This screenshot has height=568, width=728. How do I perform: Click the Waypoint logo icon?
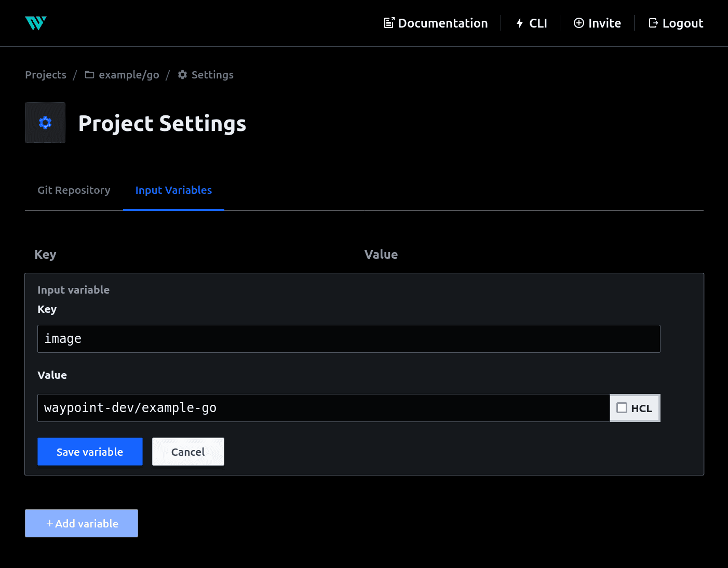click(36, 23)
